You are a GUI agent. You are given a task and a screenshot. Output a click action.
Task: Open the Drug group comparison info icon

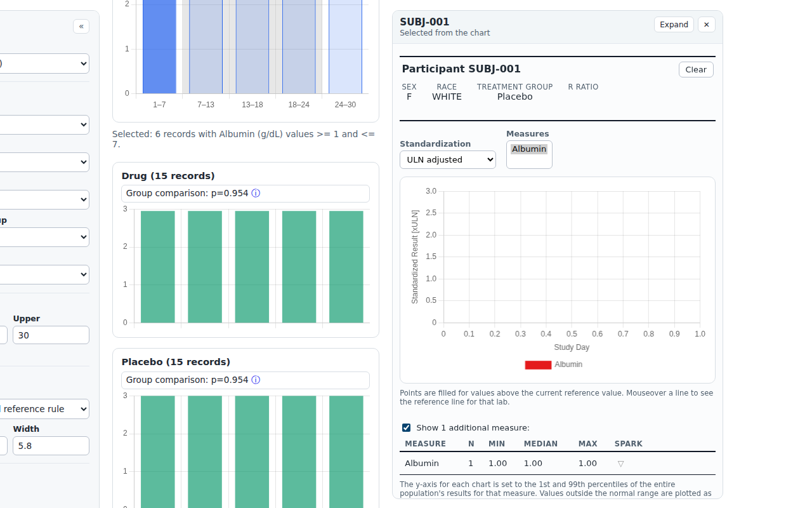(256, 194)
